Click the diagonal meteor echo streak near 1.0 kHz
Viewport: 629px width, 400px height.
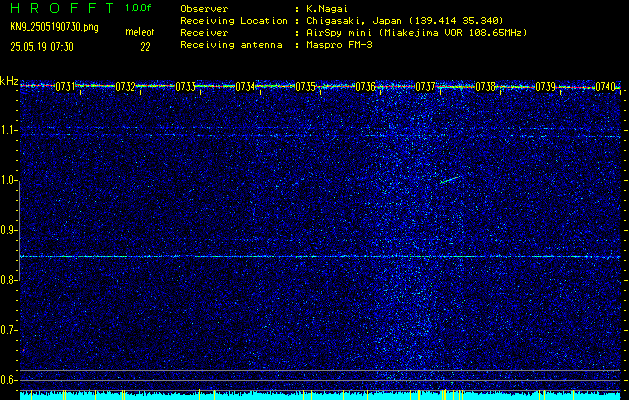(450, 179)
